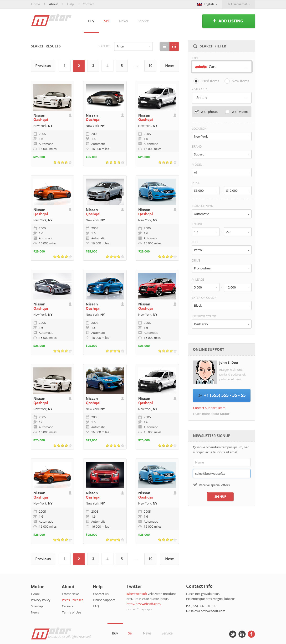Click the newsletter Name input field
This screenshot has height=644, width=286.
click(221, 462)
